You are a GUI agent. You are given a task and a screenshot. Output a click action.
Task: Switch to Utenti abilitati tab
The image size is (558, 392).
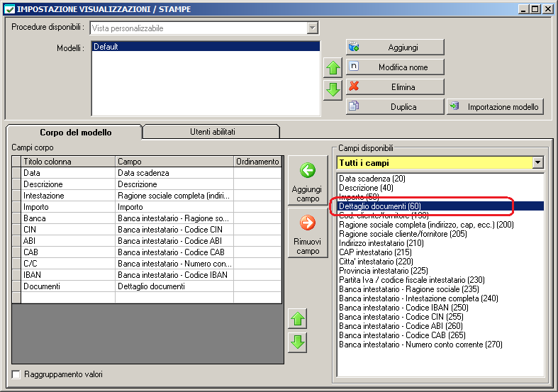[x=212, y=132]
